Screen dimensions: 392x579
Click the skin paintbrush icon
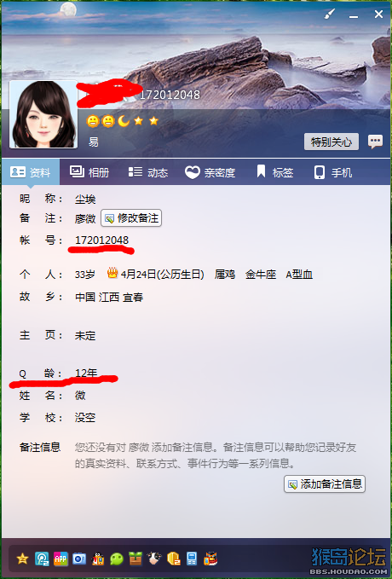pos(329,14)
